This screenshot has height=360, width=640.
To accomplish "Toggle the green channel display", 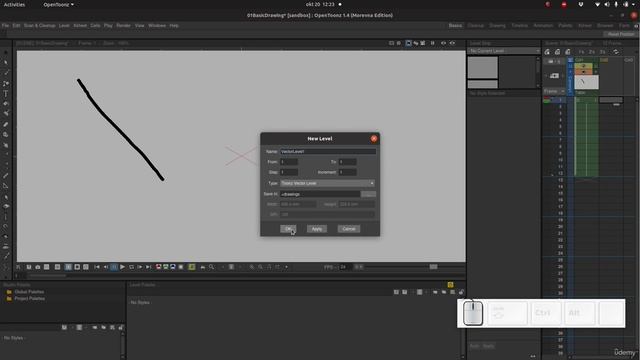I will point(166,267).
